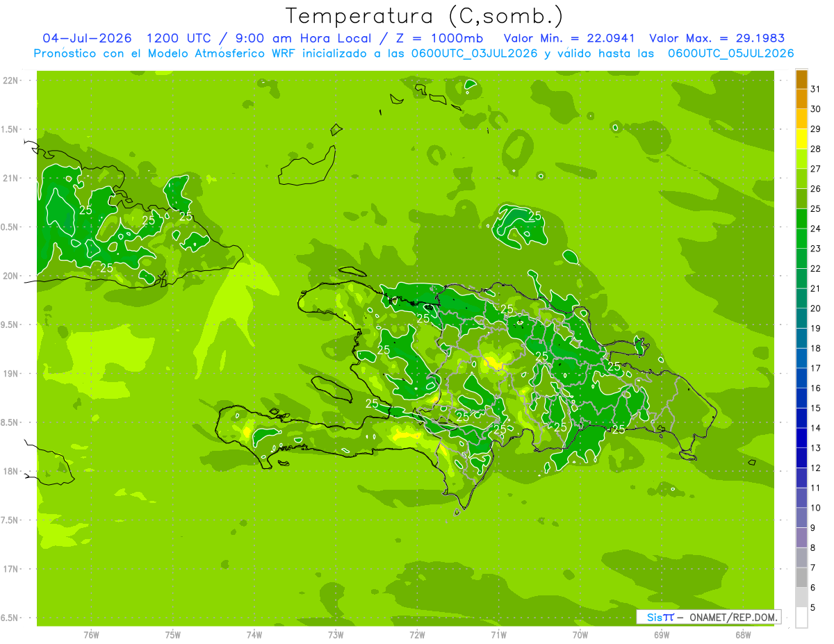Click the '73W' longitude axis label

[x=336, y=635]
